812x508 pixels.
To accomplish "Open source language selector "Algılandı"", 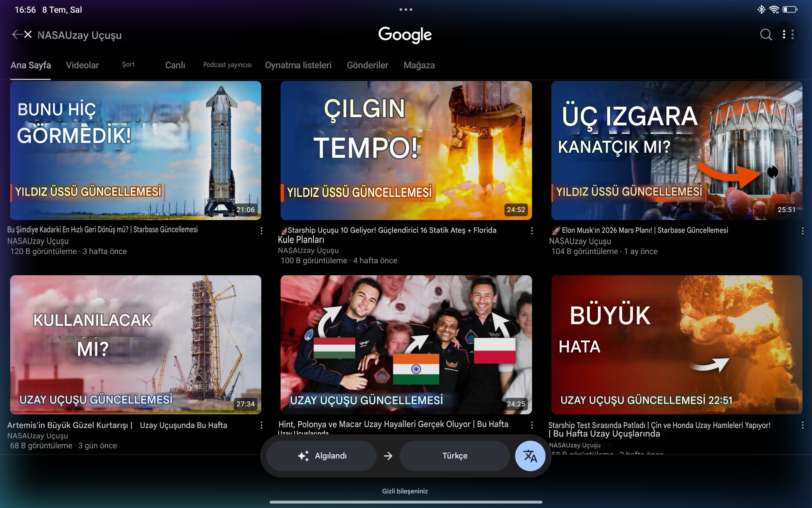I will click(321, 456).
